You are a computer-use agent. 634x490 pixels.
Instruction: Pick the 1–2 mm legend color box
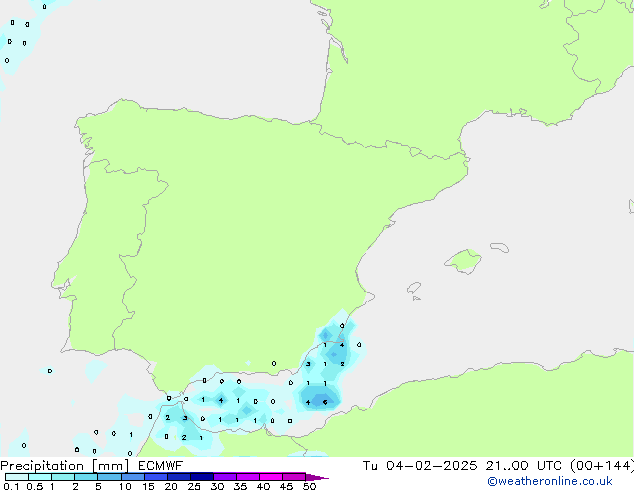click(63, 477)
